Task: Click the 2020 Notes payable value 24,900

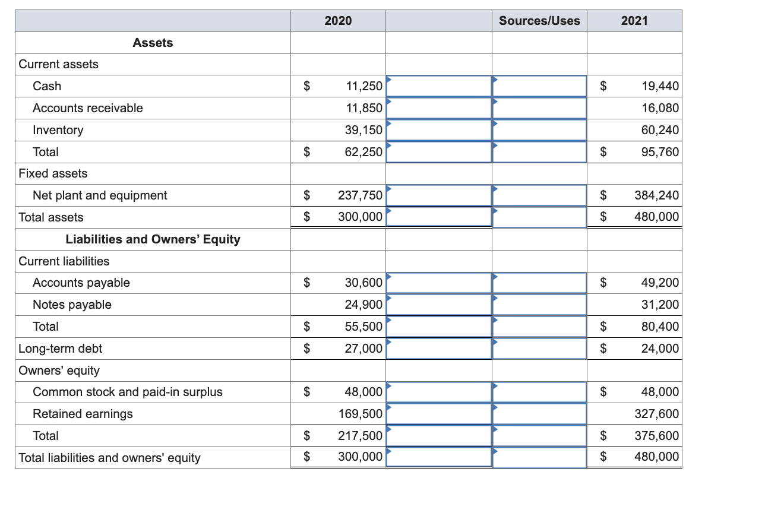Action: pyautogui.click(x=364, y=305)
